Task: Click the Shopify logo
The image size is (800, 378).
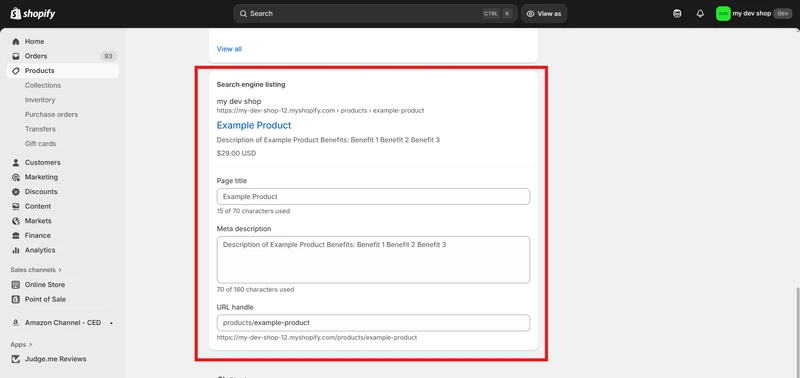Action: tap(33, 14)
